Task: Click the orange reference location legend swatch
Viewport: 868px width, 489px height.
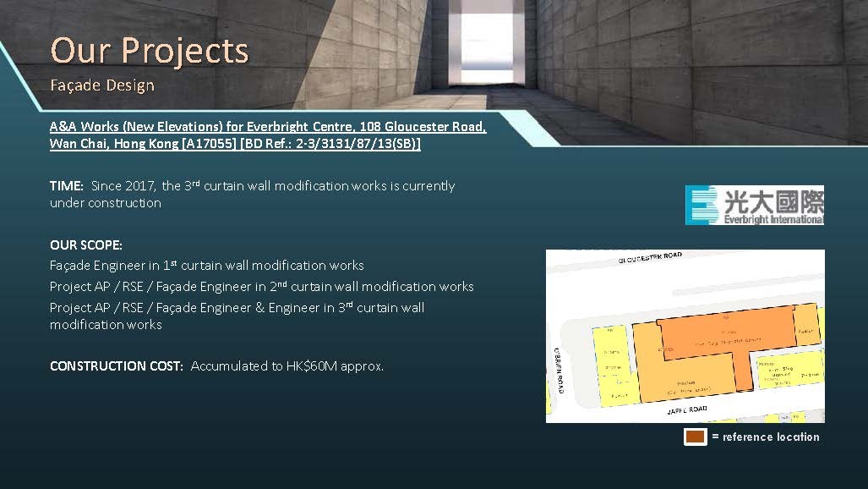Action: pyautogui.click(x=696, y=437)
